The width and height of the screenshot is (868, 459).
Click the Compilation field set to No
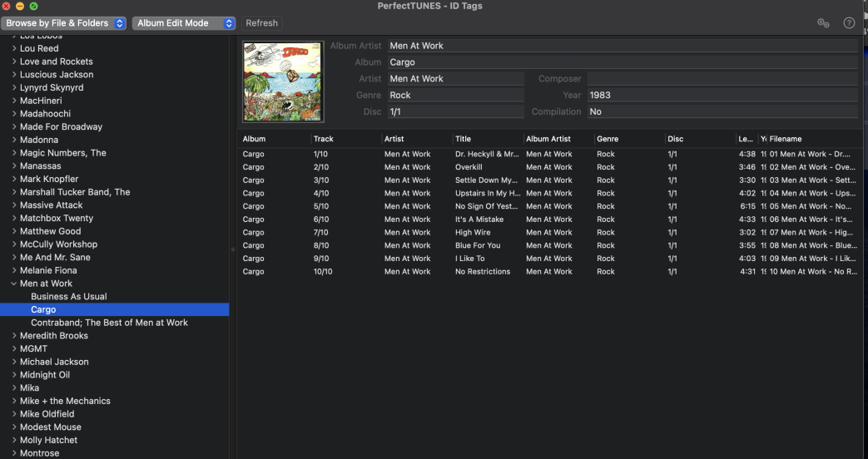(722, 111)
